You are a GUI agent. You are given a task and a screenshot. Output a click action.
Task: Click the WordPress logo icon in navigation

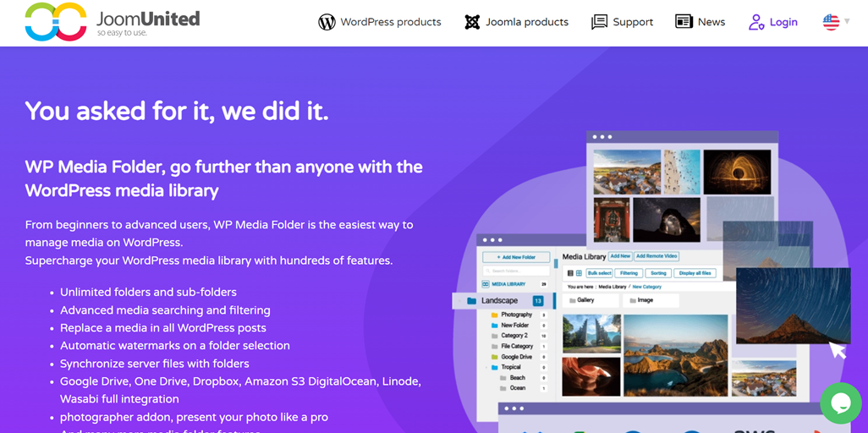click(327, 22)
